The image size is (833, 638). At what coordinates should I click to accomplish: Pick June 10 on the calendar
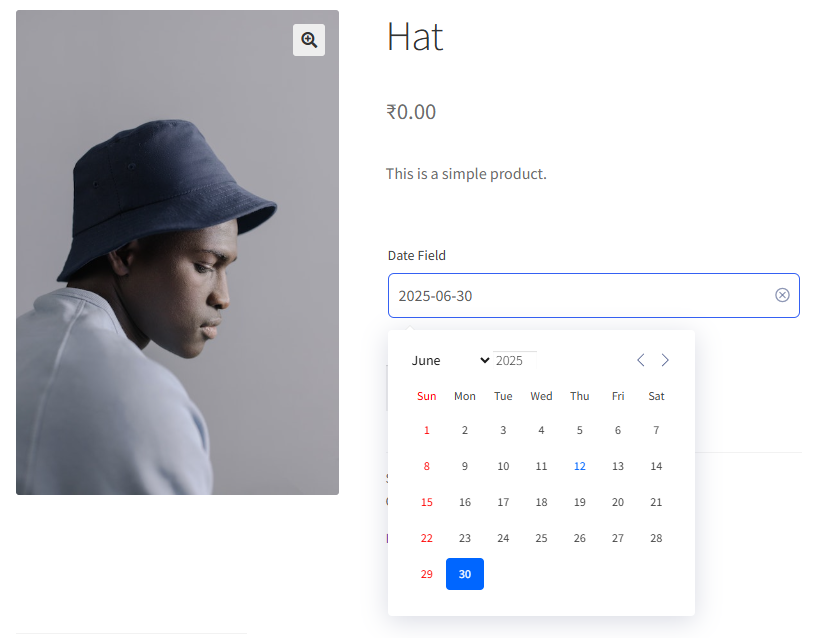[503, 466]
